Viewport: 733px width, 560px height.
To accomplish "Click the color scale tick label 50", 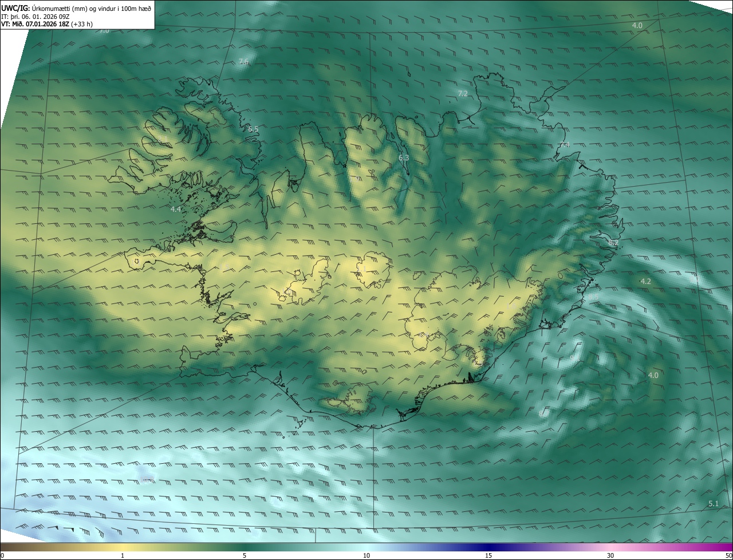I will (728, 556).
